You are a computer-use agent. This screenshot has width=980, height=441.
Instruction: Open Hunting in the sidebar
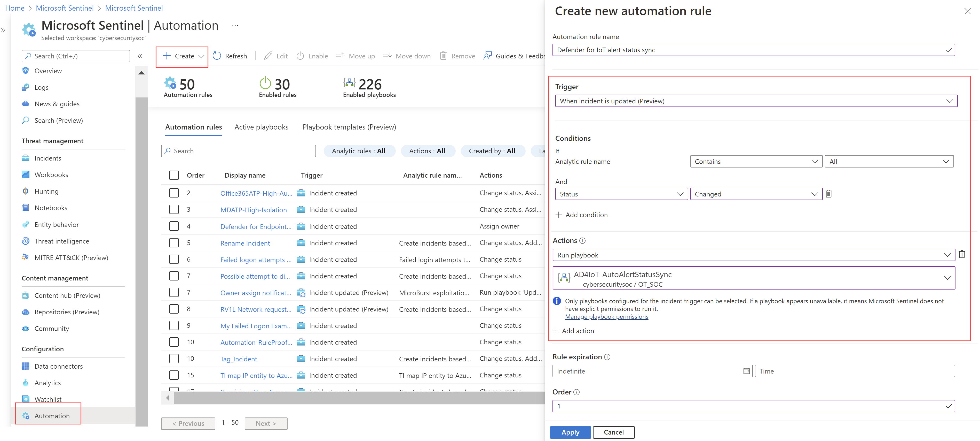(46, 191)
